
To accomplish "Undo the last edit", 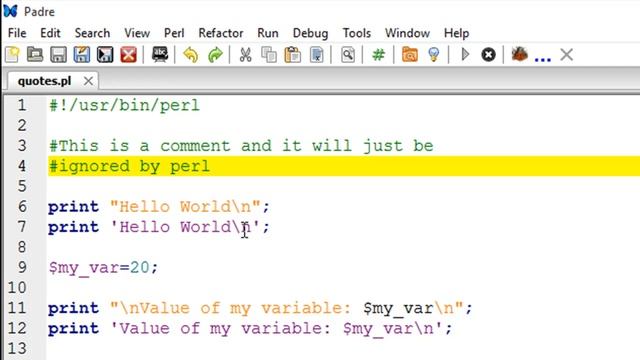I will click(x=191, y=54).
